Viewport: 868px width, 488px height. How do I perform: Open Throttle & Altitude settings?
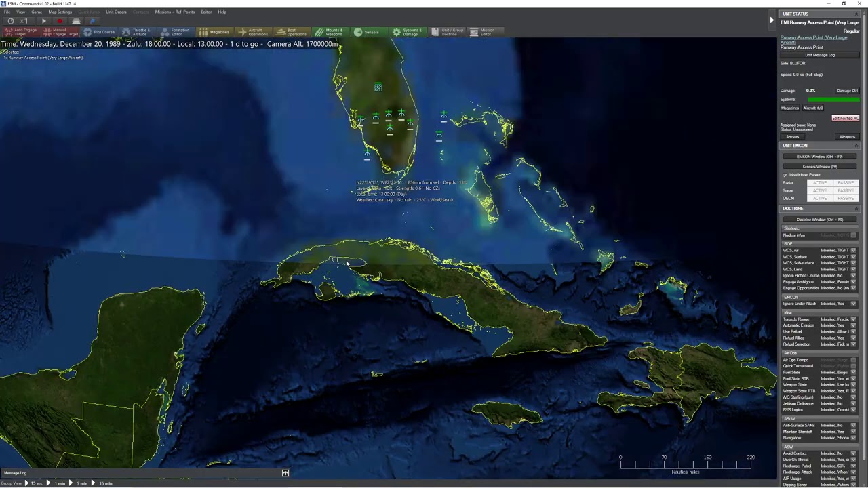136,32
